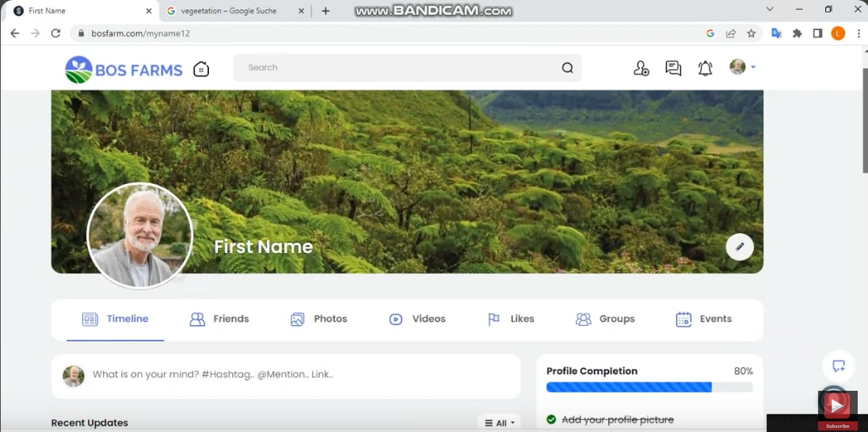Click the page vertical scrollbar
Viewport: 868px width, 432px height.
point(866,122)
